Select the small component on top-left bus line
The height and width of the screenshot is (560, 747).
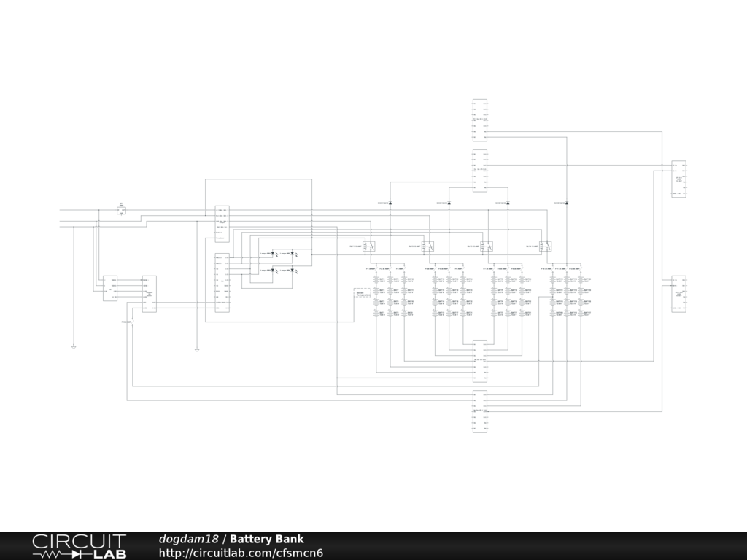click(x=121, y=210)
